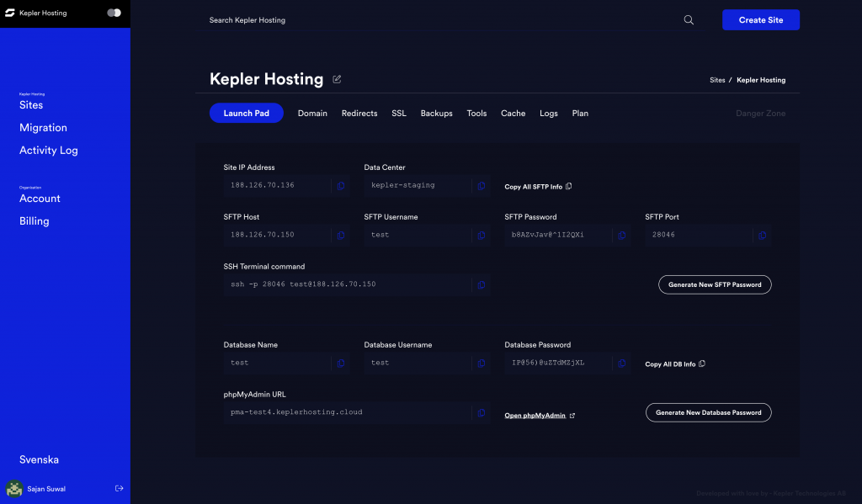Edit the site name pencil icon
Viewport: 862px width, 504px height.
[x=337, y=79]
